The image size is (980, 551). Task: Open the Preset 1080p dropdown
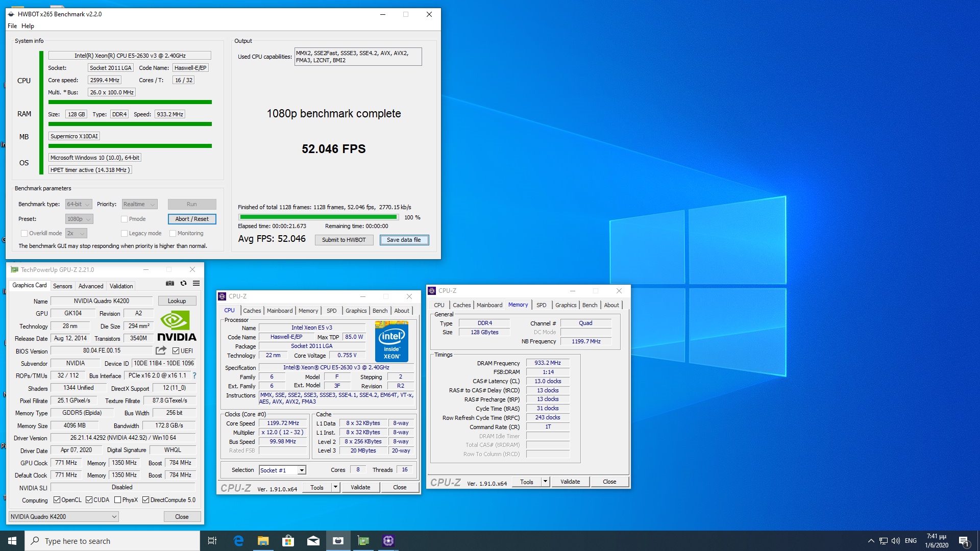tap(79, 219)
